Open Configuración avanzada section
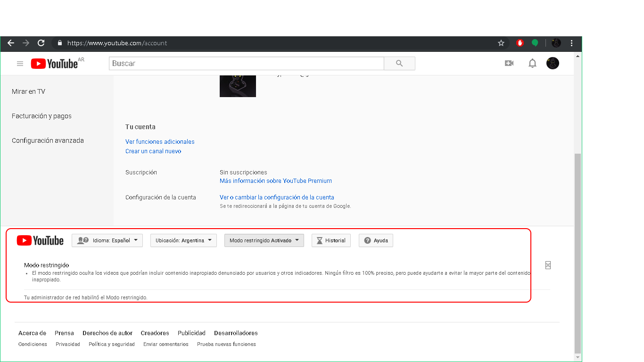The height and width of the screenshot is (362, 644). click(x=48, y=140)
